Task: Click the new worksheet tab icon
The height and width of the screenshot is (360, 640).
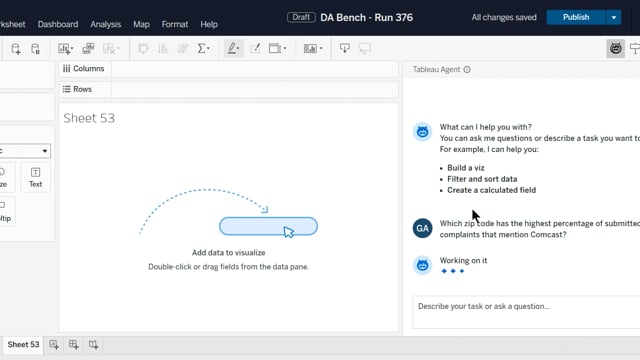Action: pyautogui.click(x=54, y=344)
